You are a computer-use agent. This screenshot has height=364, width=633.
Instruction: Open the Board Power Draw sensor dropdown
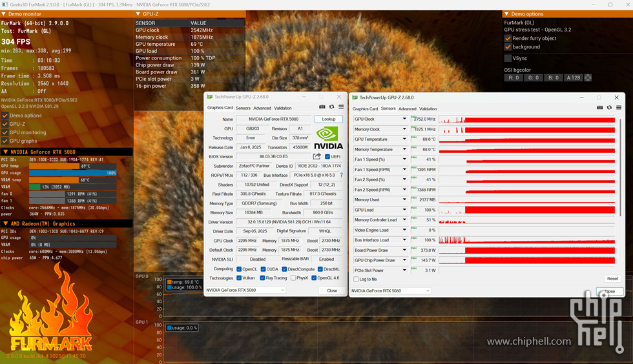[x=404, y=250]
